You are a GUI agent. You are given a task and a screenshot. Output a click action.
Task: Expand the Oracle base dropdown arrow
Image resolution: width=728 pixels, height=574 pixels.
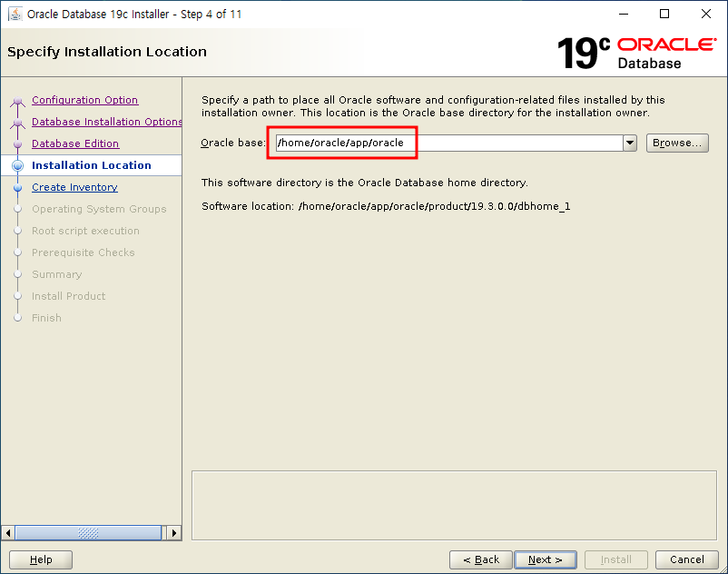pos(630,143)
